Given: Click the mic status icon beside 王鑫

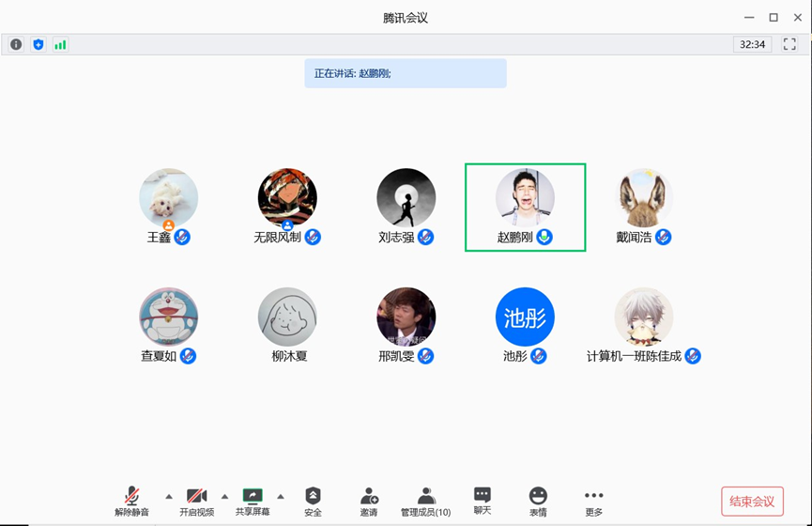Looking at the screenshot, I should tap(183, 238).
